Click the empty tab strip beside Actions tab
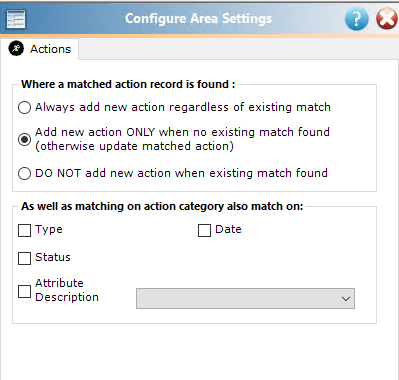 (x=239, y=49)
